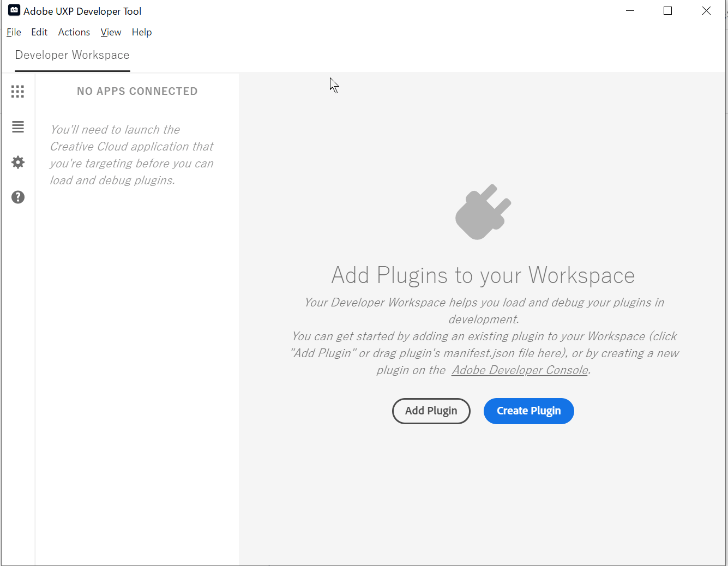Open the help question mark icon

[x=17, y=197]
